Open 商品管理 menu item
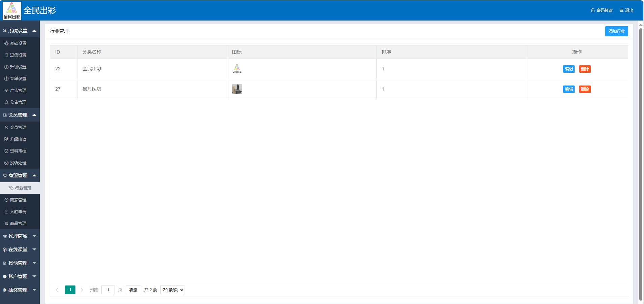644x304 pixels. pyautogui.click(x=20, y=224)
